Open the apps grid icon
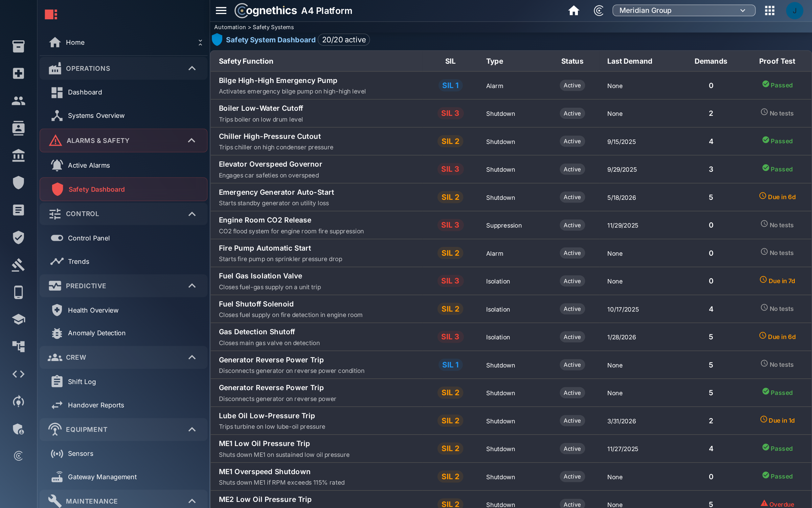 pos(769,10)
